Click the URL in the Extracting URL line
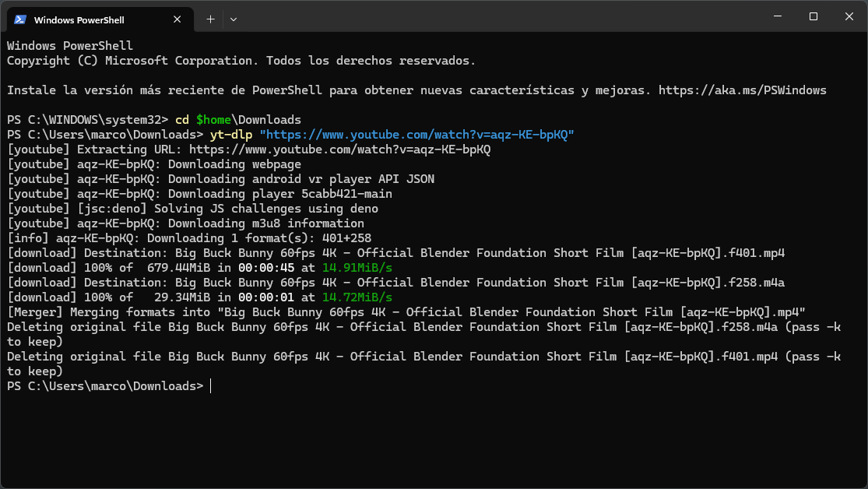This screenshot has height=489, width=868. click(340, 150)
